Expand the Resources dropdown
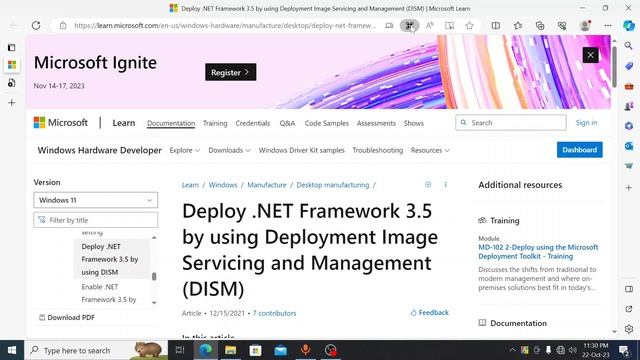 tap(430, 150)
